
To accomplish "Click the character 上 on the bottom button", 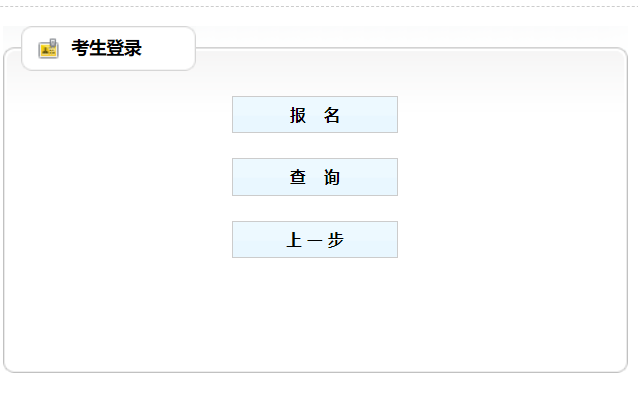I will pos(294,240).
